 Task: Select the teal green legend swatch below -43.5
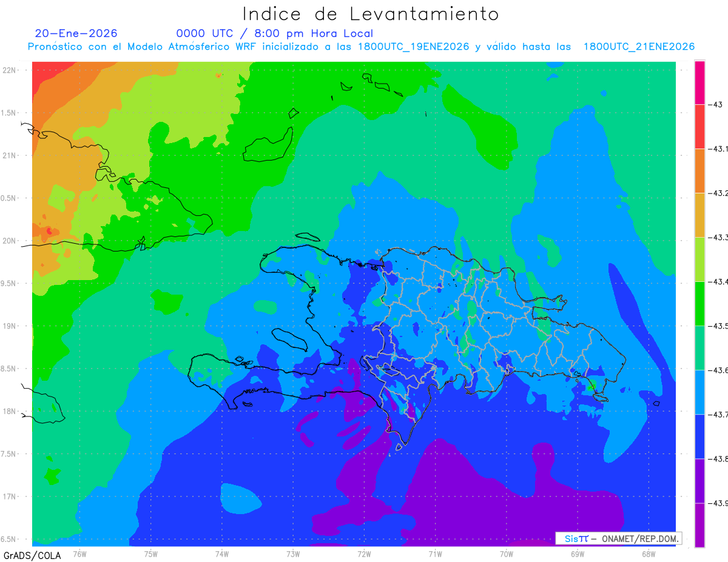pyautogui.click(x=699, y=347)
